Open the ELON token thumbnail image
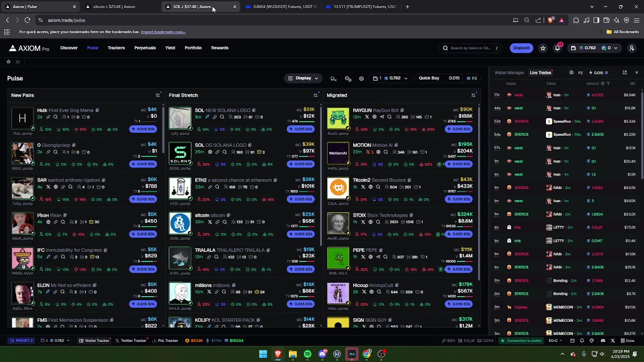This screenshot has width=644, height=362. pos(22,293)
